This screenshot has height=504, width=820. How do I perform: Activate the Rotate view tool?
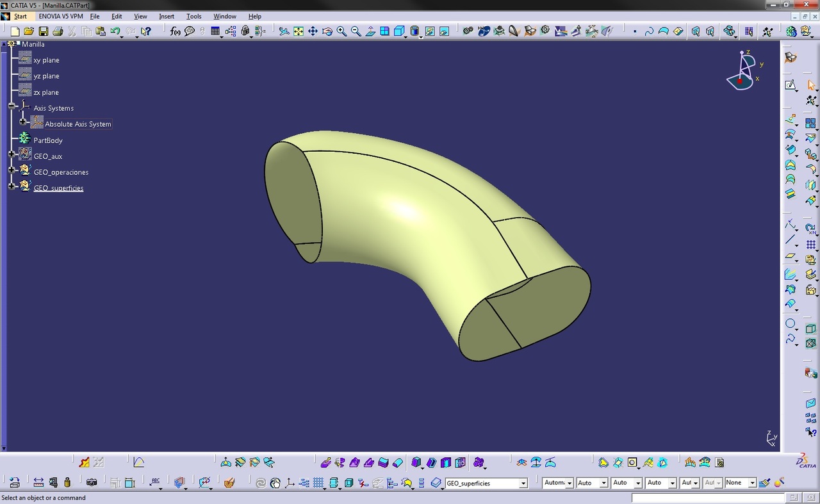[x=327, y=31]
